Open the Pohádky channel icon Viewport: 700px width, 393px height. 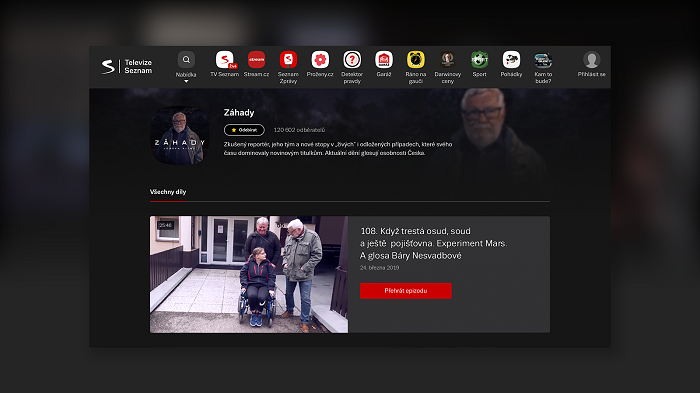511,59
